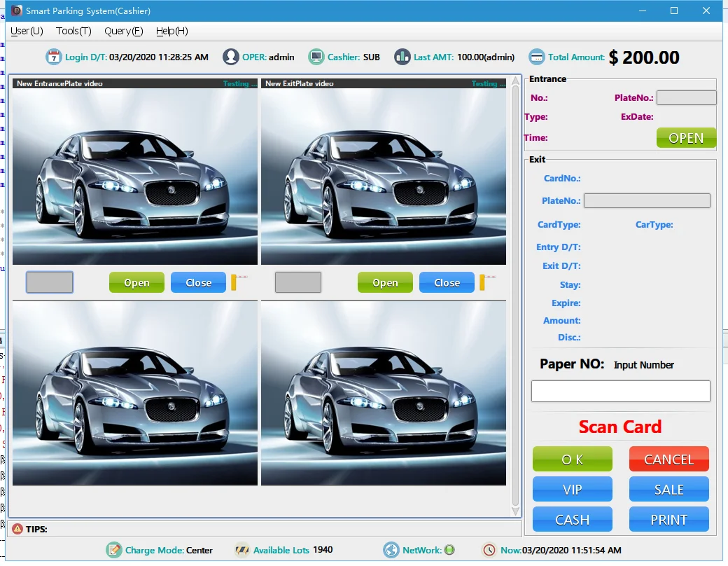Select the New EntrancePlate video image
The image size is (728, 566).
click(135, 176)
